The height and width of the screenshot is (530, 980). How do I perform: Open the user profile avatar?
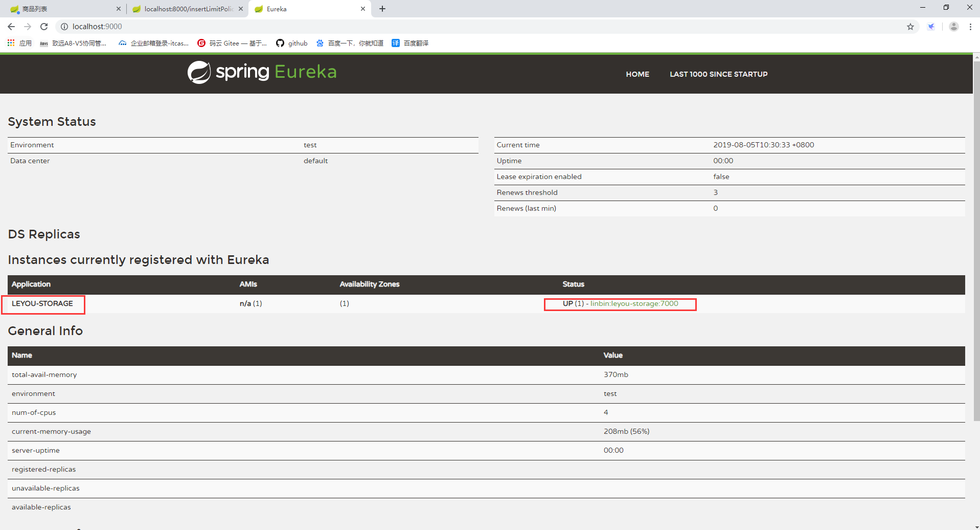coord(953,27)
